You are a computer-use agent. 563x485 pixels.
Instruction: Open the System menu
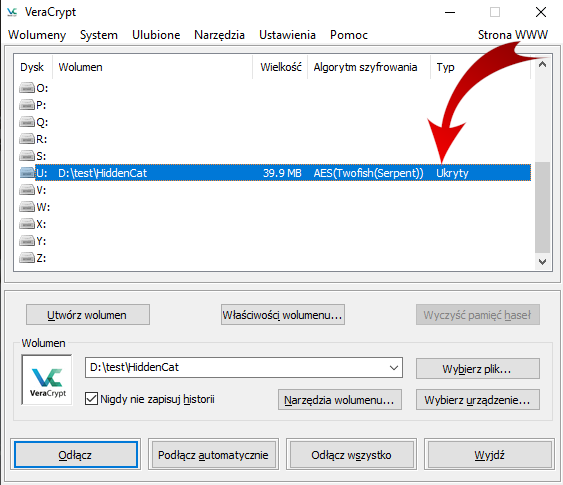pos(99,35)
